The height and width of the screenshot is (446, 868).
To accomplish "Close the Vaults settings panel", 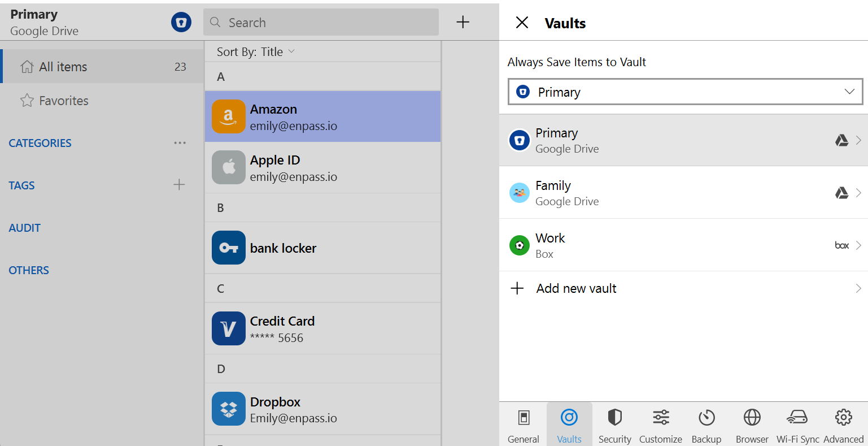I will [522, 23].
